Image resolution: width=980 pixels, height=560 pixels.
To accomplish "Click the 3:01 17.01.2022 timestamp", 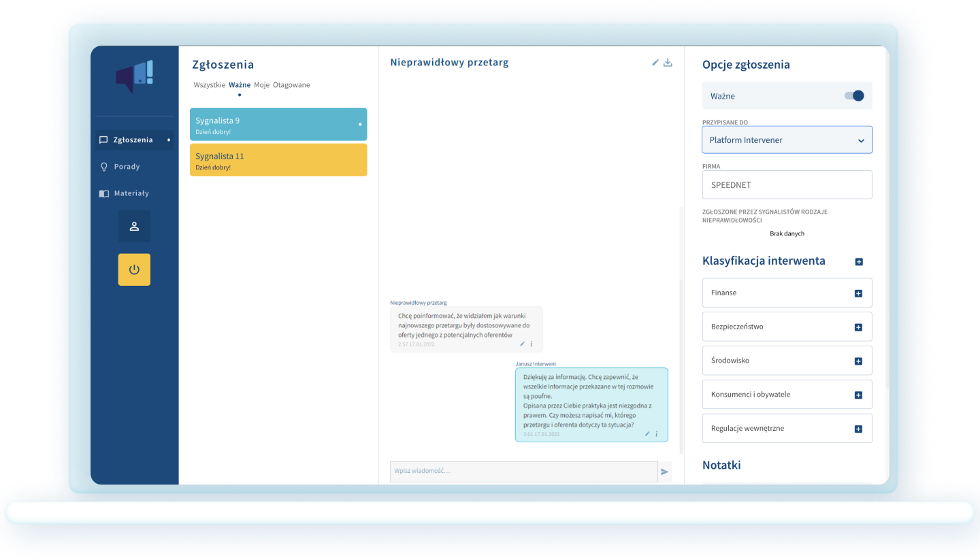I will pyautogui.click(x=542, y=434).
